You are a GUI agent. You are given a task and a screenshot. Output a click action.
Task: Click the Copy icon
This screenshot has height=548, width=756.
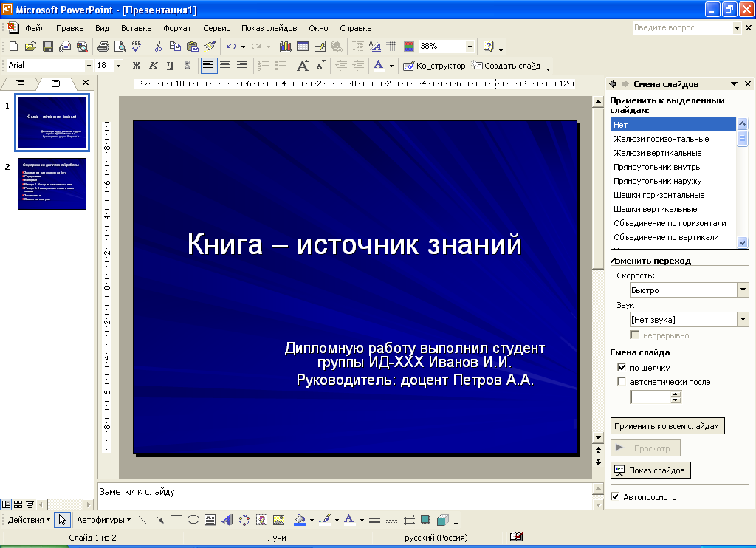click(x=175, y=47)
